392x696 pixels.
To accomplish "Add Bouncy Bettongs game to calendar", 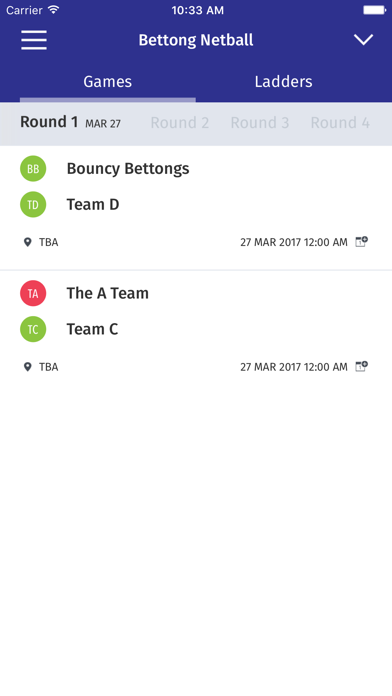I will [361, 242].
